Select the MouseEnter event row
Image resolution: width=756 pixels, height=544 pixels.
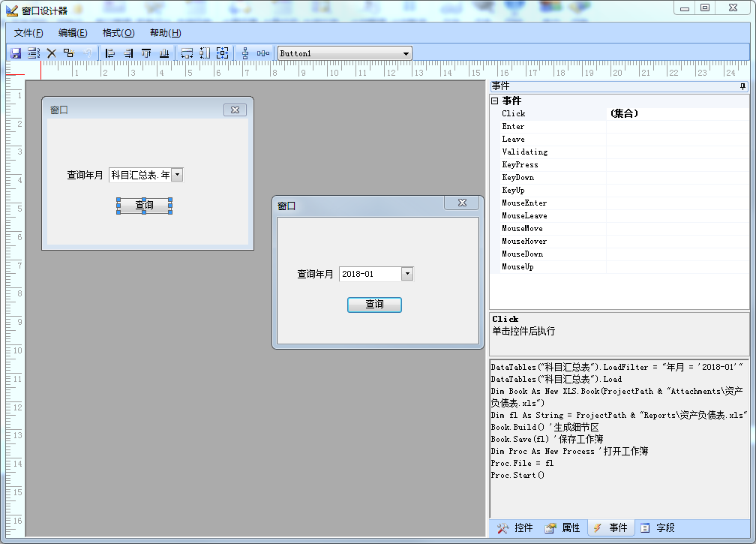coord(525,203)
